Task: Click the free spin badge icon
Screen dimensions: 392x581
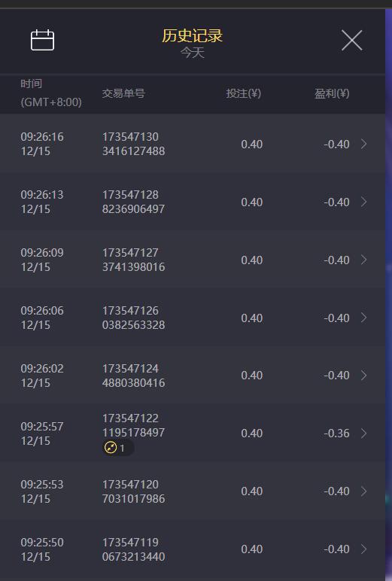Action: click(111, 448)
